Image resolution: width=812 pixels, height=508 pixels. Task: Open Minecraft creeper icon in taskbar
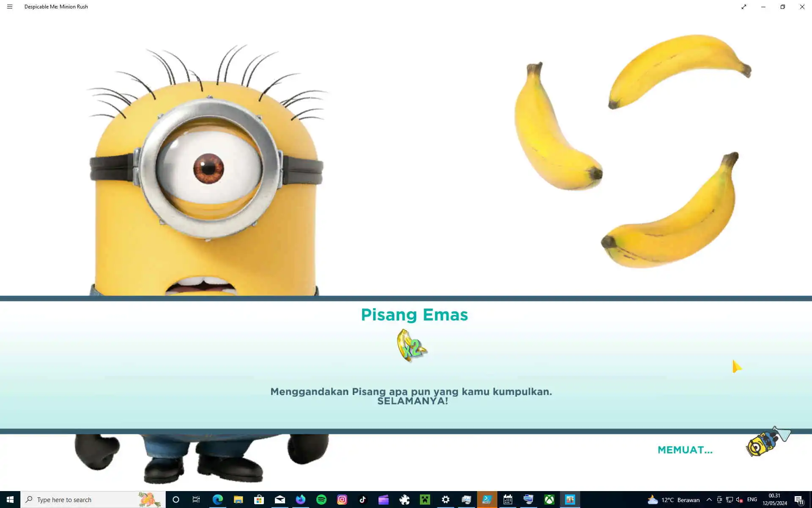point(425,500)
